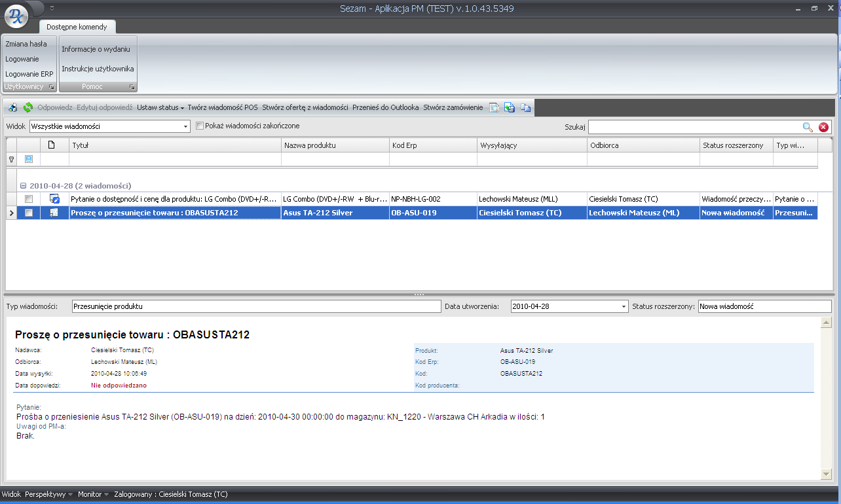This screenshot has height=504, width=841.
Task: Click Edytuj odpowiedź toolbar button
Action: (x=105, y=107)
